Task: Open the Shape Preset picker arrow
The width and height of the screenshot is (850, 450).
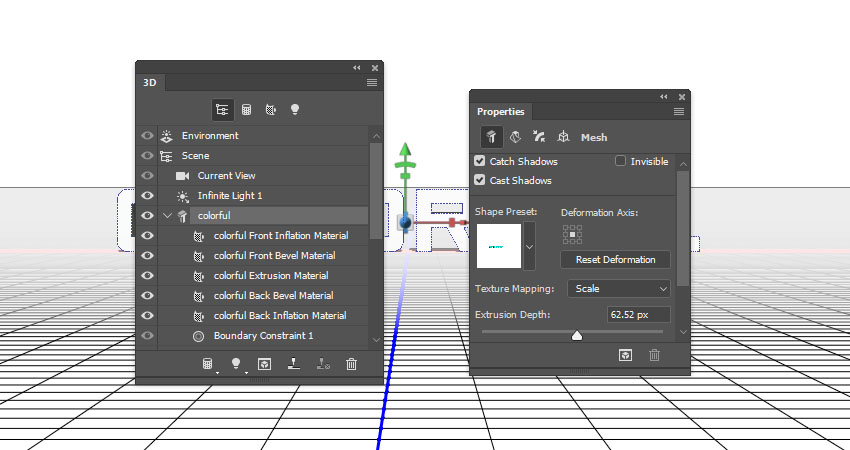Action: pos(529,246)
